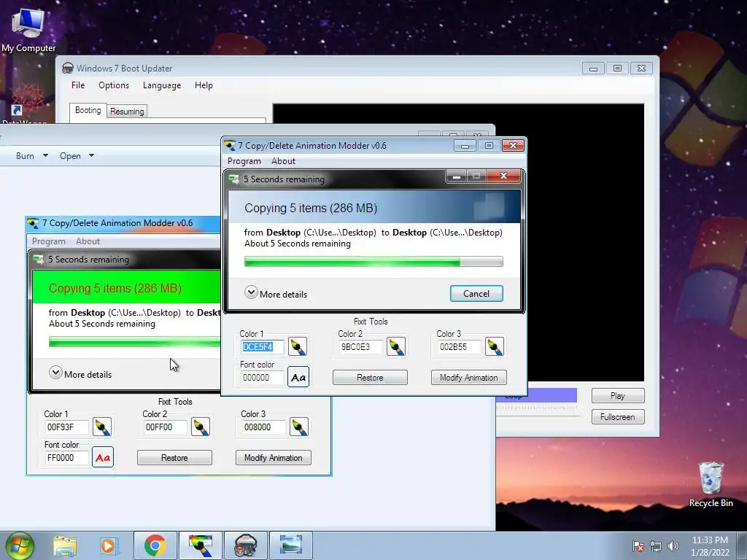Click the volume speaker tray icon
Viewport: 747px width, 560px height.
pyautogui.click(x=673, y=546)
